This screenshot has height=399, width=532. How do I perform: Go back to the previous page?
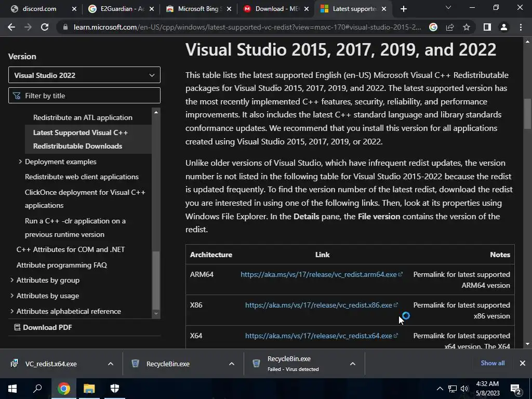click(11, 27)
